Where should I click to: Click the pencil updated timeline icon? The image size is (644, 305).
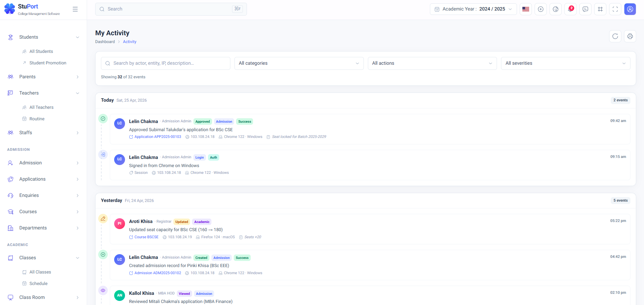coord(103,219)
